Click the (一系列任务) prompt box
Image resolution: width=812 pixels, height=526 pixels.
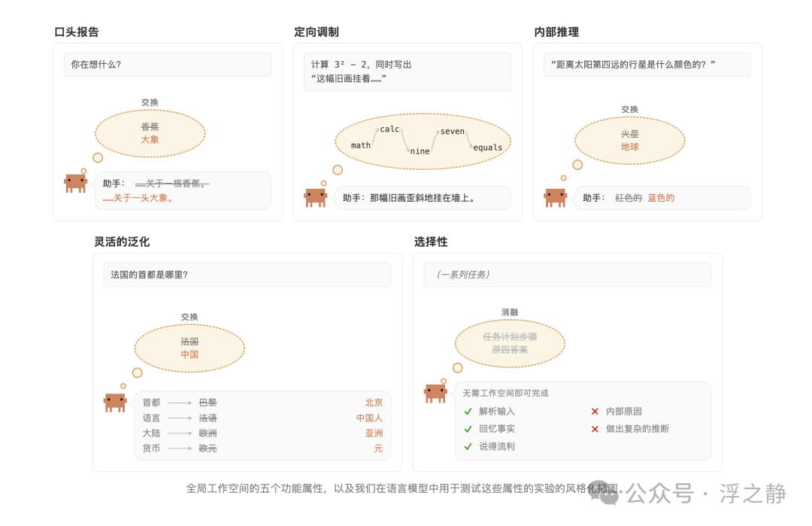click(x=568, y=275)
